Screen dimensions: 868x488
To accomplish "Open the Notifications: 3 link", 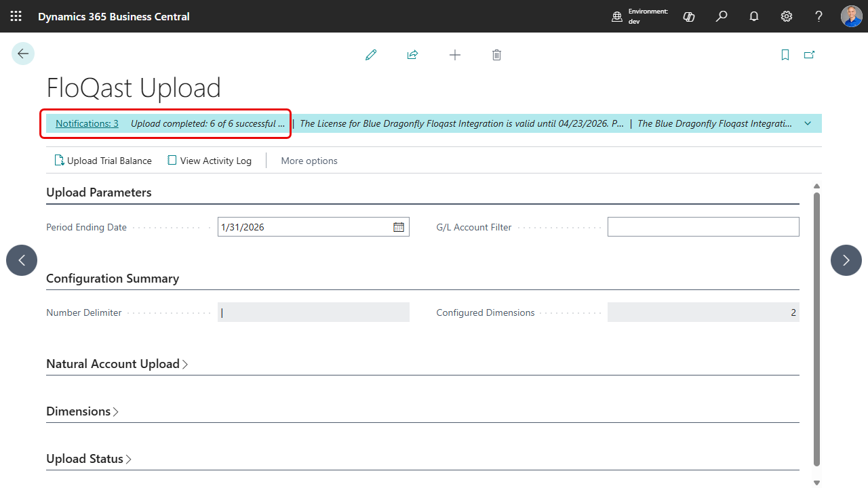I will [x=87, y=123].
